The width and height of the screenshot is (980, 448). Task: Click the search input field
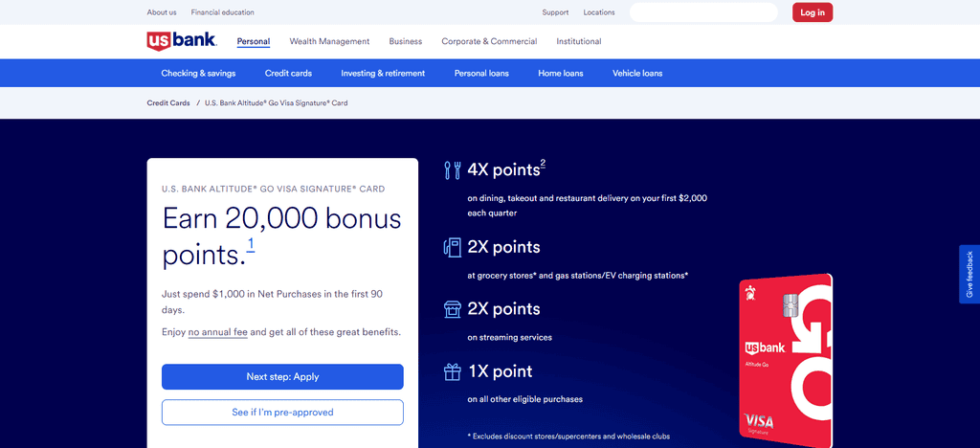click(703, 12)
